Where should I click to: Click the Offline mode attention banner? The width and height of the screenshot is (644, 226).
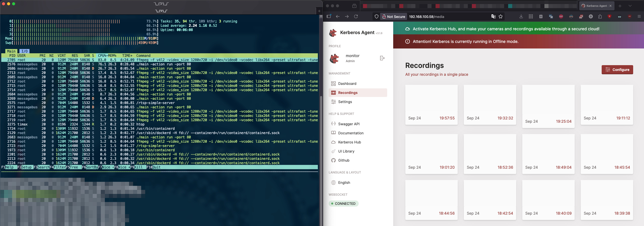[x=518, y=41]
